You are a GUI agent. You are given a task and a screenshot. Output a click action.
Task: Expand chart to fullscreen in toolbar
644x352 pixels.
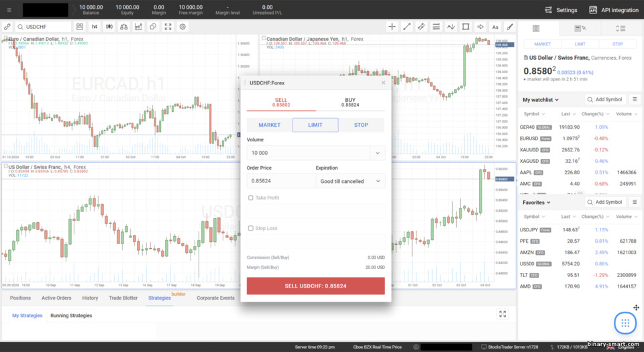click(168, 27)
